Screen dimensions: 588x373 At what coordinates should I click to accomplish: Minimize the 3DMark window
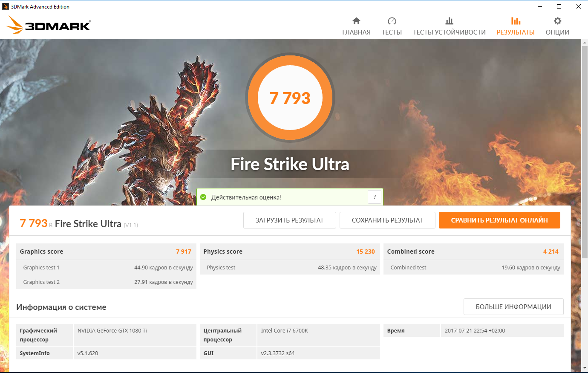point(540,6)
